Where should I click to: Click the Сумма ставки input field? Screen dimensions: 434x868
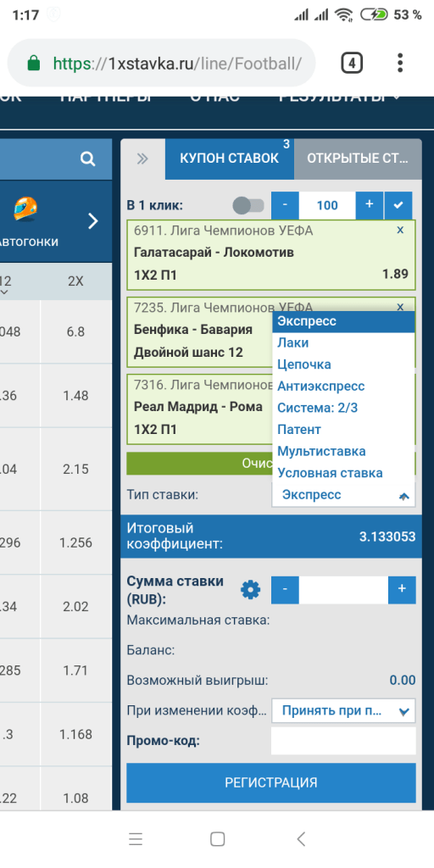point(343,590)
